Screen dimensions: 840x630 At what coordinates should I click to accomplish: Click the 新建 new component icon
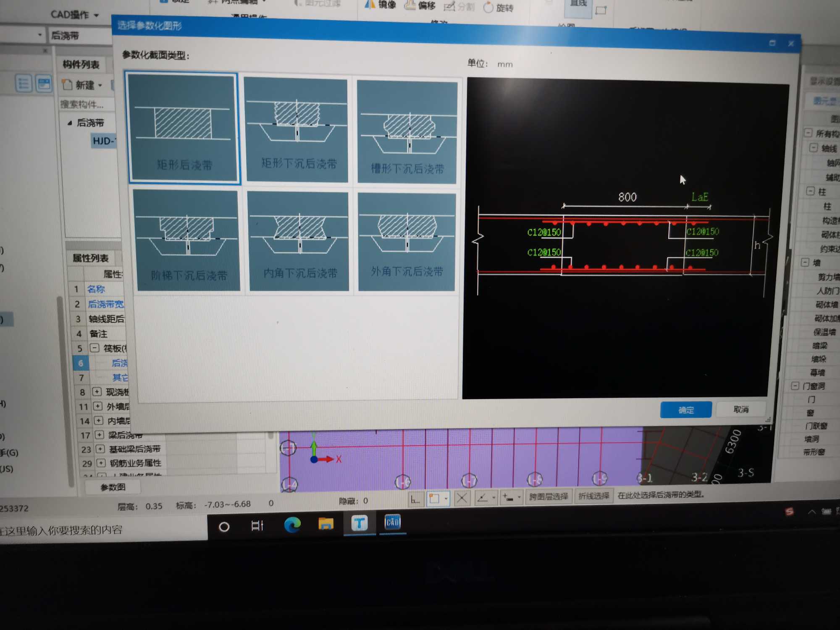[x=67, y=85]
